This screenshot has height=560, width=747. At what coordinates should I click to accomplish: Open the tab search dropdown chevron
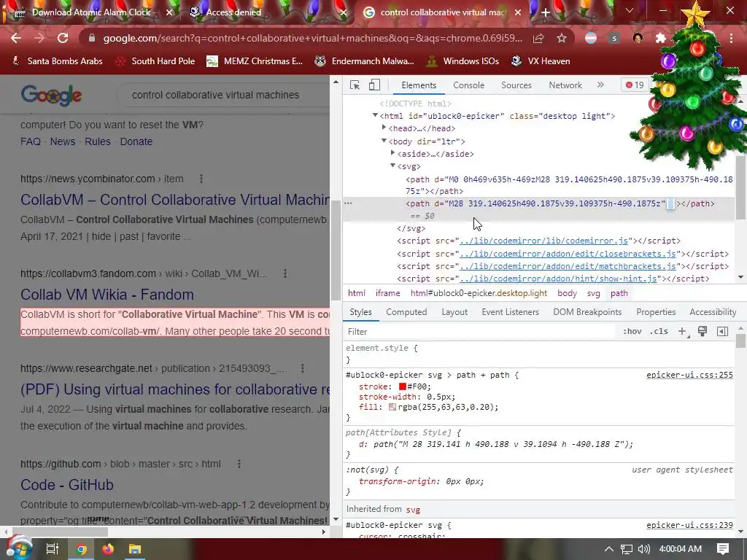click(630, 10)
